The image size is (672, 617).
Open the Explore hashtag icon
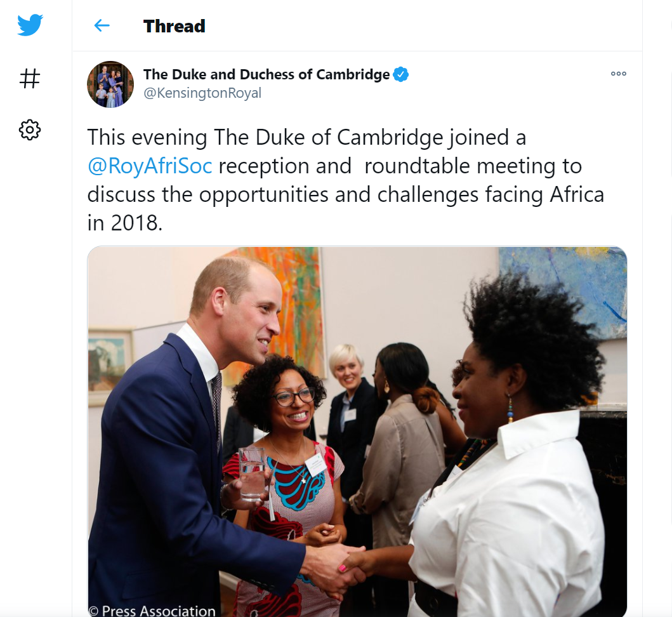click(30, 79)
